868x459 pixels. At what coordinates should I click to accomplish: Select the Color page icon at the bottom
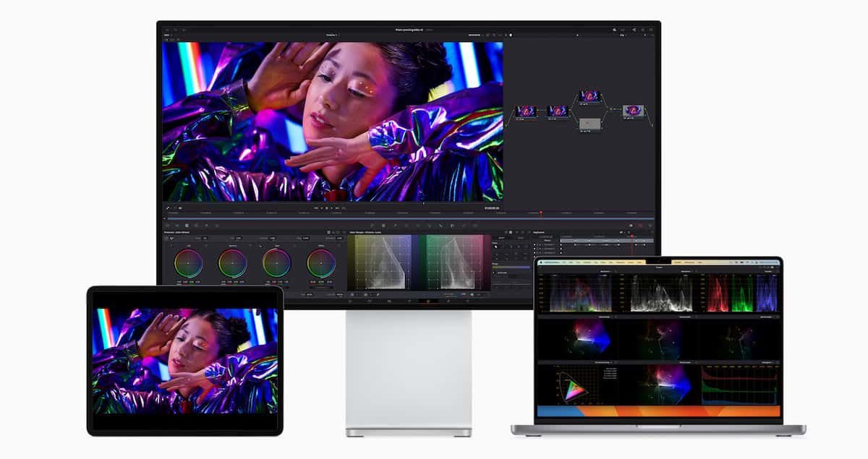(x=427, y=301)
